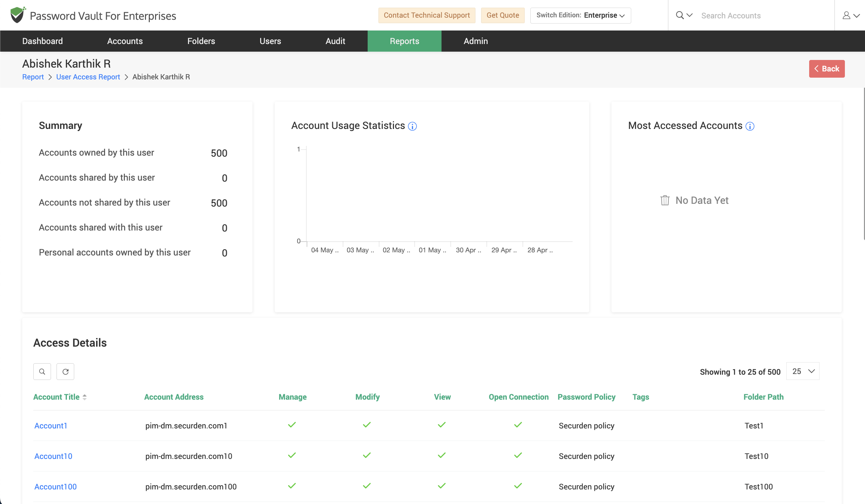Click Open Connection checkmark for Account100
The width and height of the screenshot is (865, 504).
(518, 486)
